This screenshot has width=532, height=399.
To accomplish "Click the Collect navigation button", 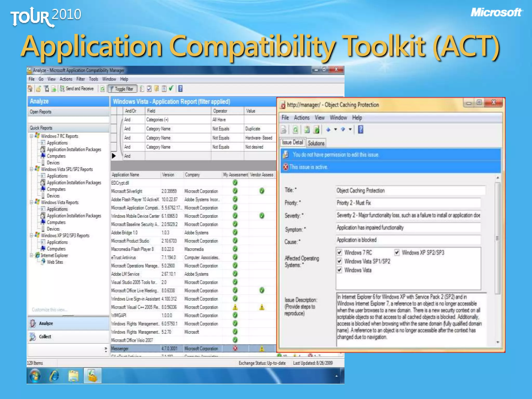I will [68, 337].
